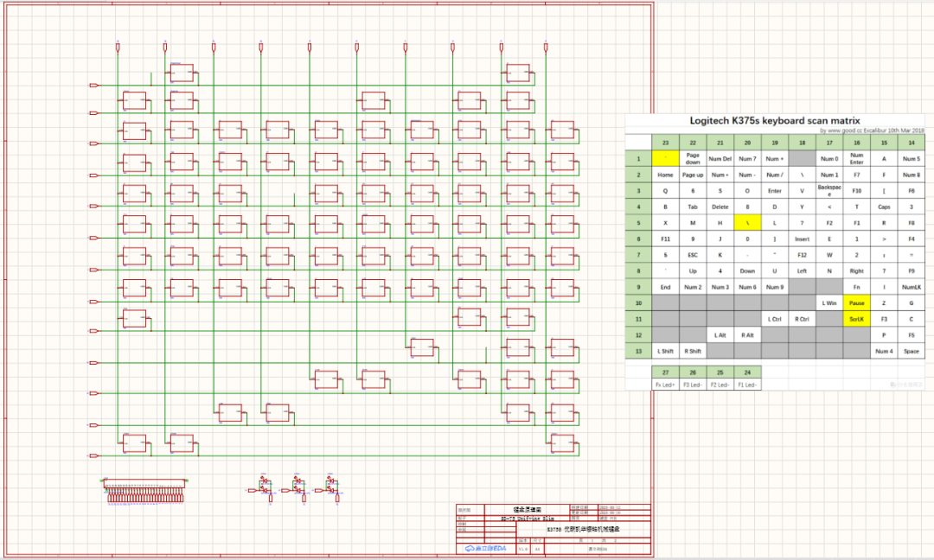Screen dimensions: 934x560
Task: Click the Logitech K375s keyboard scan matrix title
Action: [774, 121]
